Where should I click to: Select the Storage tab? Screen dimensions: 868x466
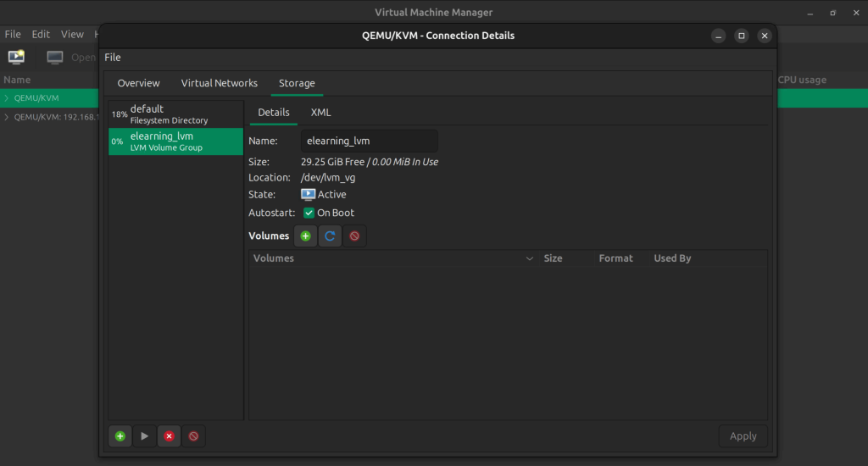click(297, 83)
